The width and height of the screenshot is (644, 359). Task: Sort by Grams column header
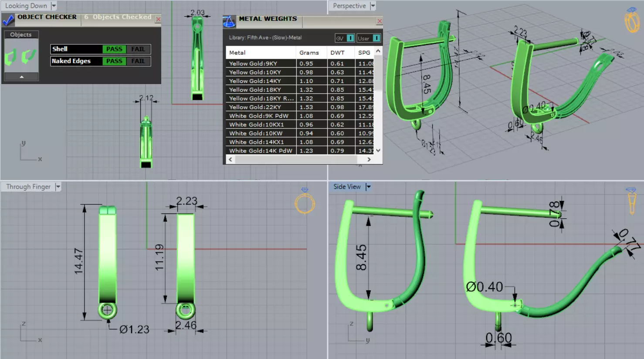click(x=312, y=52)
